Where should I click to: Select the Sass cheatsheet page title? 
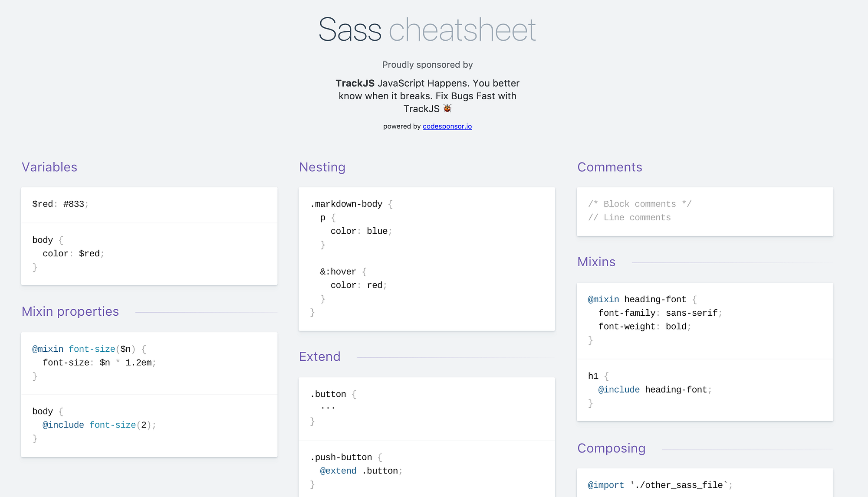tap(427, 29)
